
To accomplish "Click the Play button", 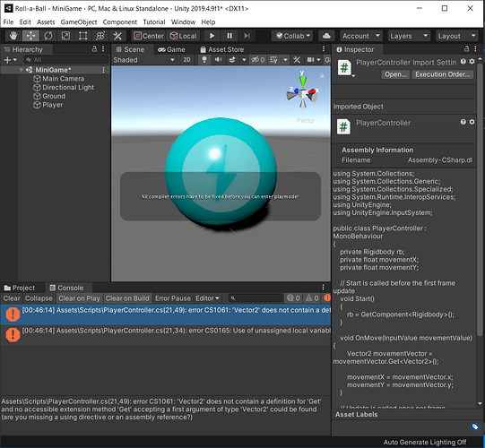I will (212, 36).
